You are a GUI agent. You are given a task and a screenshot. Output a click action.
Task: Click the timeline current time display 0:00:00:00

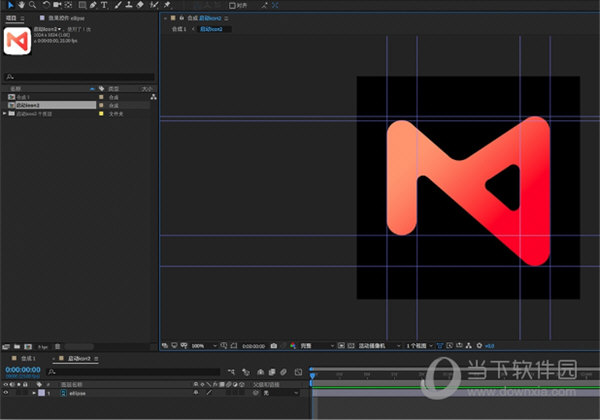tap(23, 370)
